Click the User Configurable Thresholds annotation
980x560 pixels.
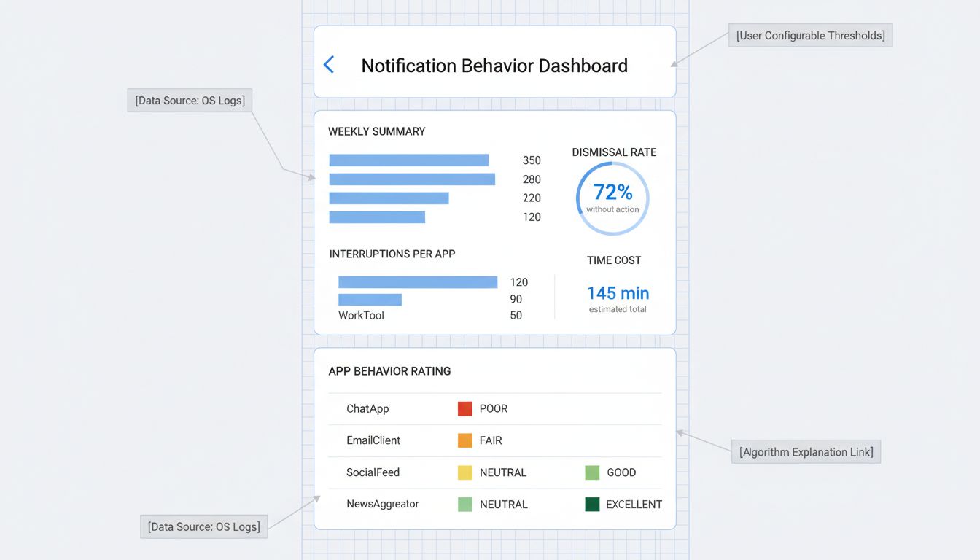click(810, 34)
